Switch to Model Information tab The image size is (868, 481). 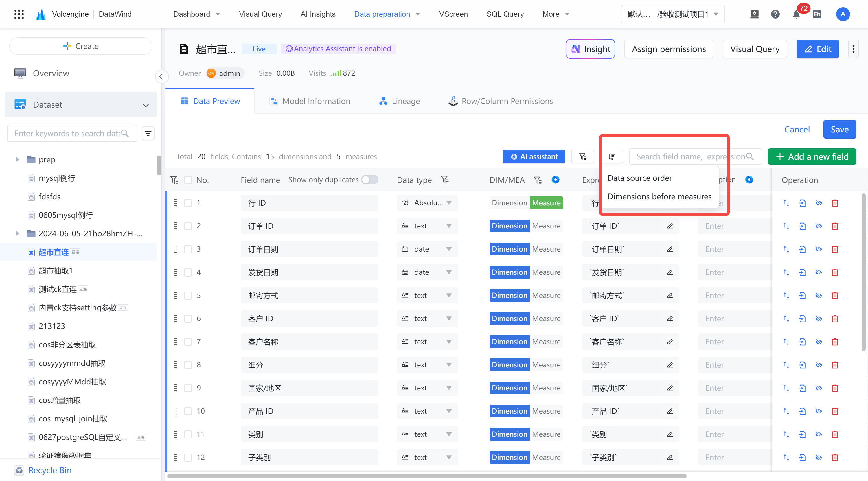pos(310,101)
